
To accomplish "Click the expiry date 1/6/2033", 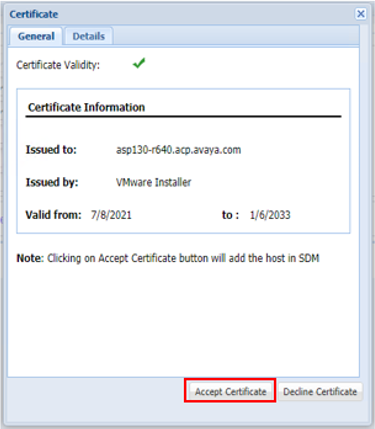I will coord(270,215).
